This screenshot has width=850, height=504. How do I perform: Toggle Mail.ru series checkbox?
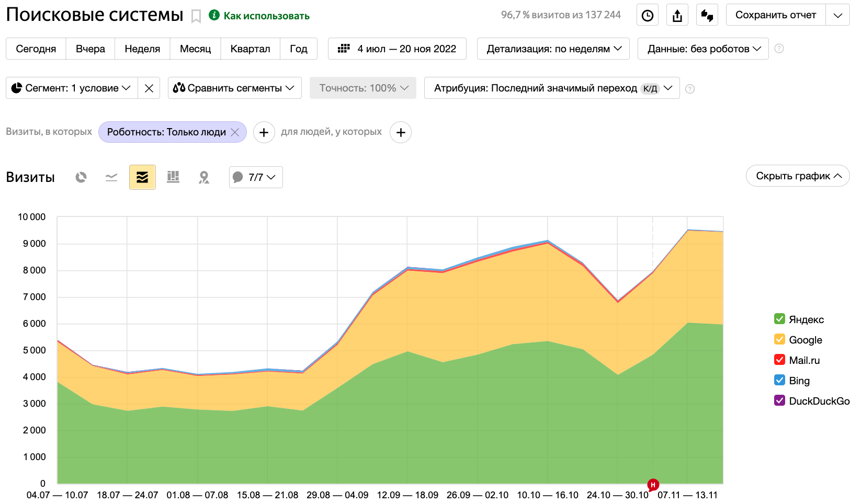(779, 360)
